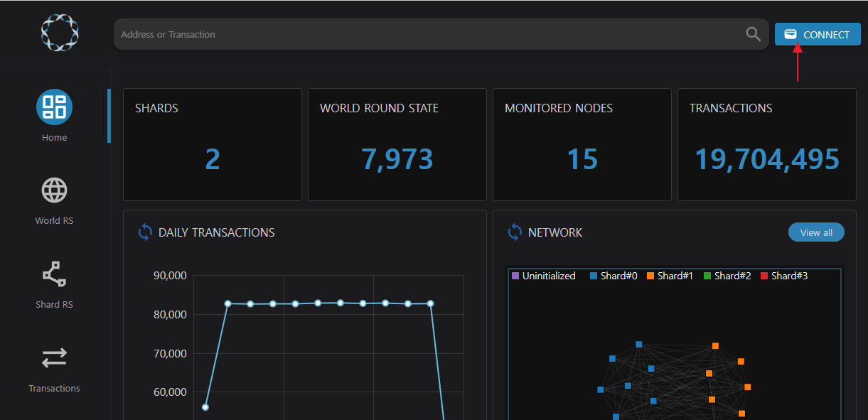The image size is (868, 420).
Task: Click the Monitored Nodes card
Action: tap(582, 145)
